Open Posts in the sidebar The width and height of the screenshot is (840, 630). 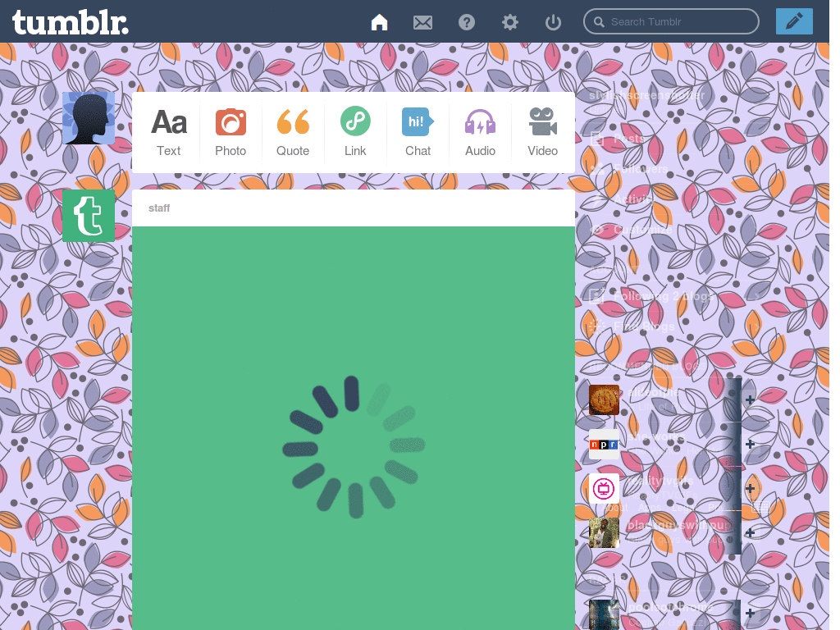pos(628,138)
